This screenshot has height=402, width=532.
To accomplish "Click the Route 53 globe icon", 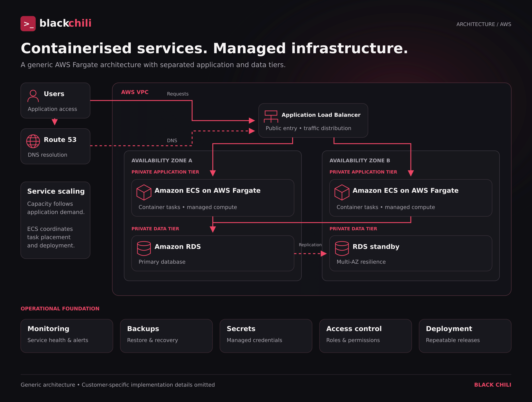I will click(x=33, y=141).
